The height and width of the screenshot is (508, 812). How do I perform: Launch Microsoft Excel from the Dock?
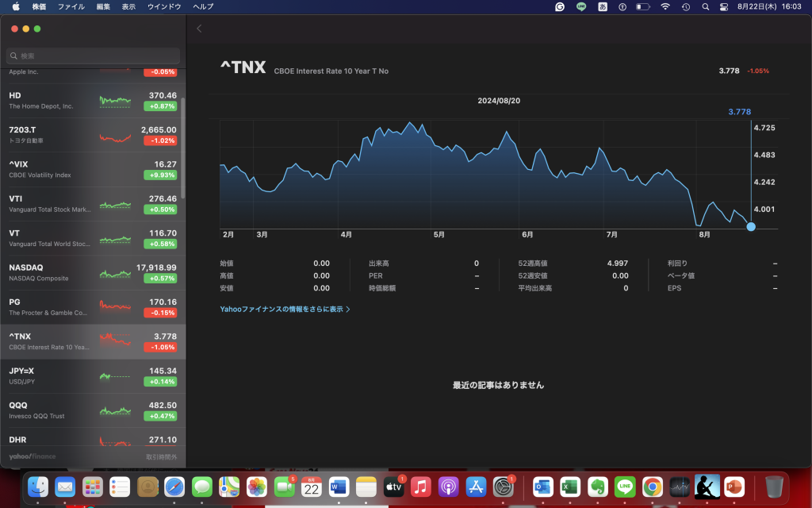click(x=569, y=487)
